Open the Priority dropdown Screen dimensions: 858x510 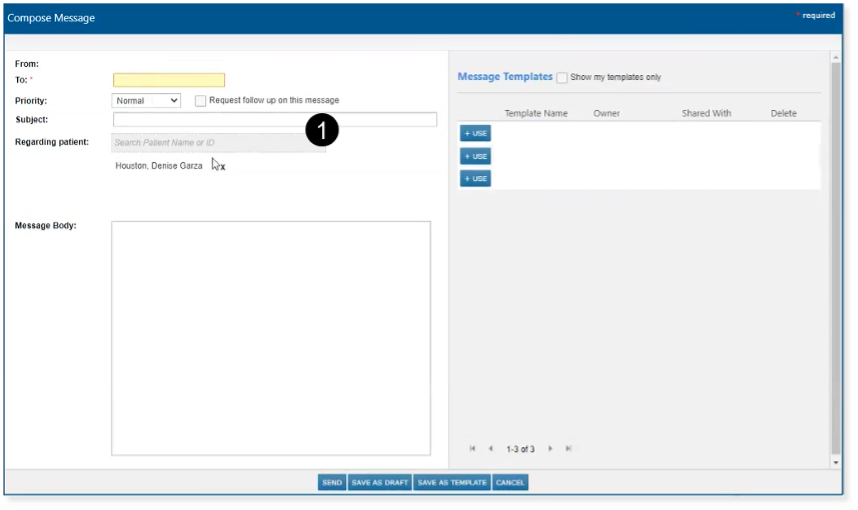[x=146, y=101]
